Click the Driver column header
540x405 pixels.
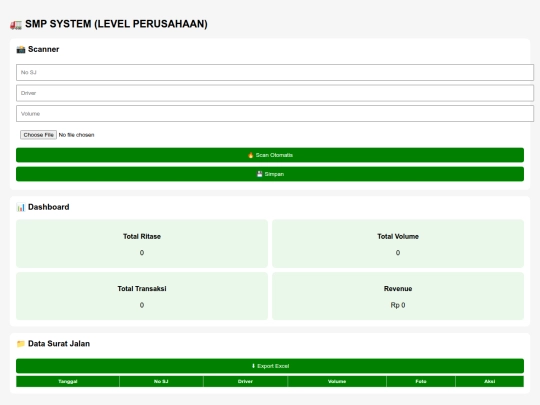pos(245,381)
